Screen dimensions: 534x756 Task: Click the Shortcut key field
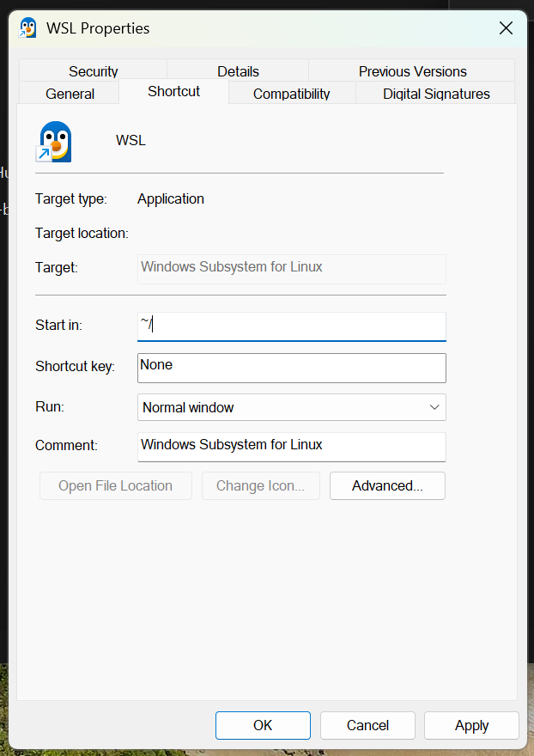coord(291,367)
